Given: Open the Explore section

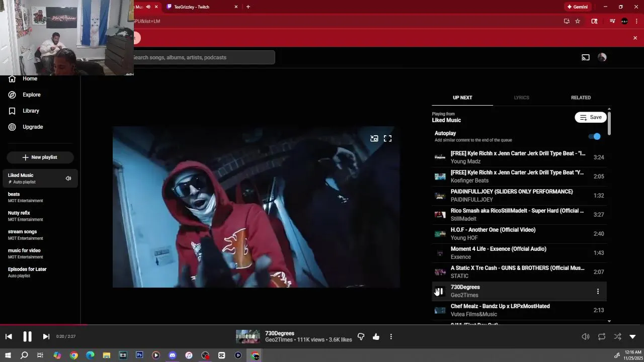Looking at the screenshot, I should pos(31,95).
